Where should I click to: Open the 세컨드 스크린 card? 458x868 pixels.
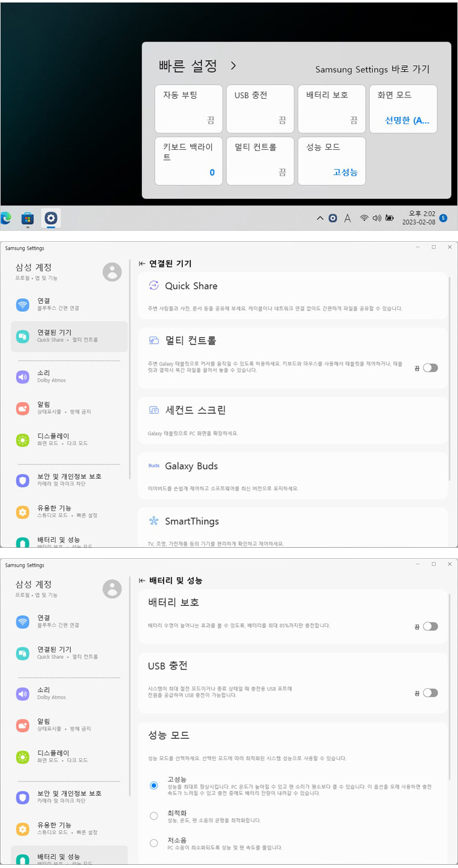(293, 420)
